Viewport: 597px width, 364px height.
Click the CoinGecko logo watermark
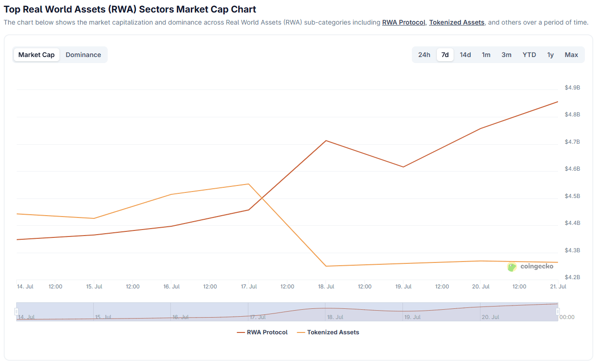click(530, 267)
